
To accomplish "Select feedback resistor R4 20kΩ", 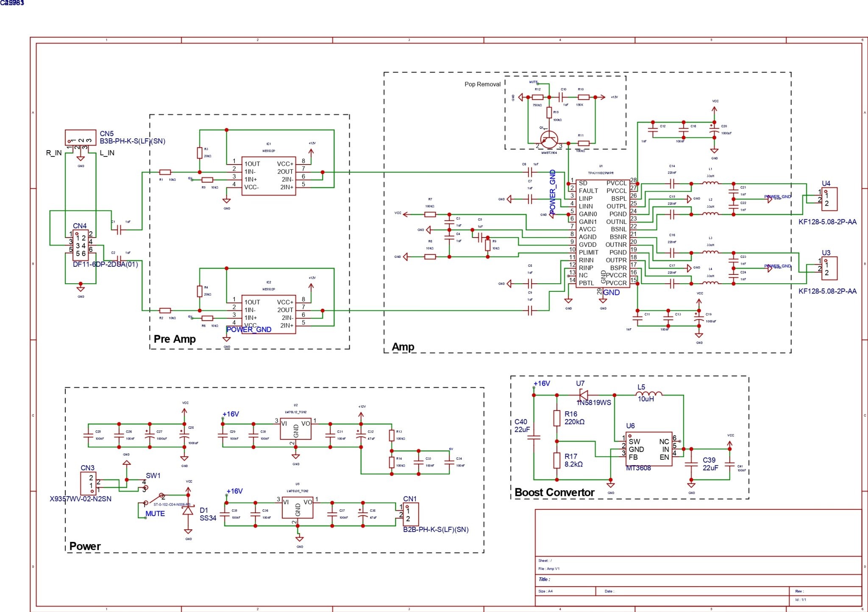I will 200,291.
